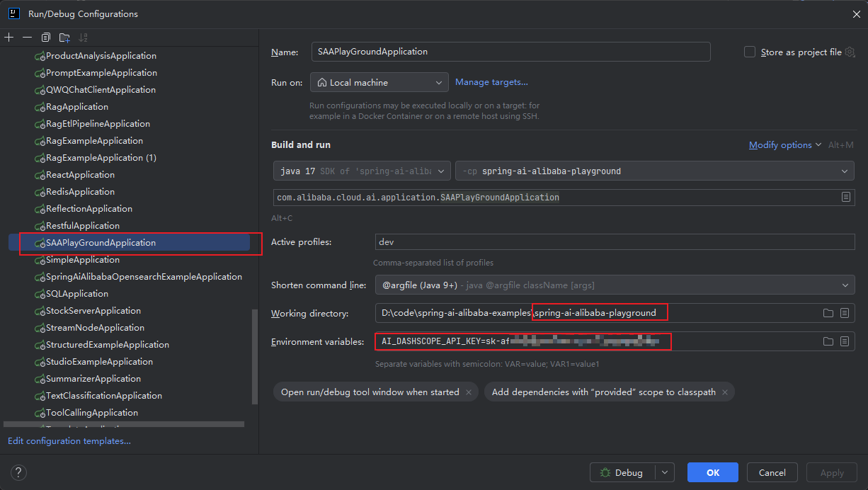The height and width of the screenshot is (490, 868).
Task: Select SpringAiAlibabaOpensearchExampleApplication configuration
Action: [x=144, y=277]
